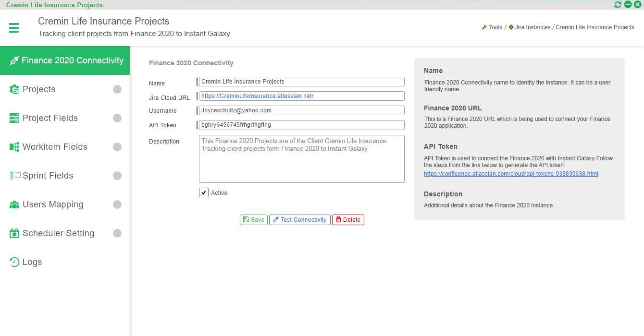This screenshot has width=644, height=336.
Task: Open the Finance 2020 Connectivity tab
Action: coord(65,60)
